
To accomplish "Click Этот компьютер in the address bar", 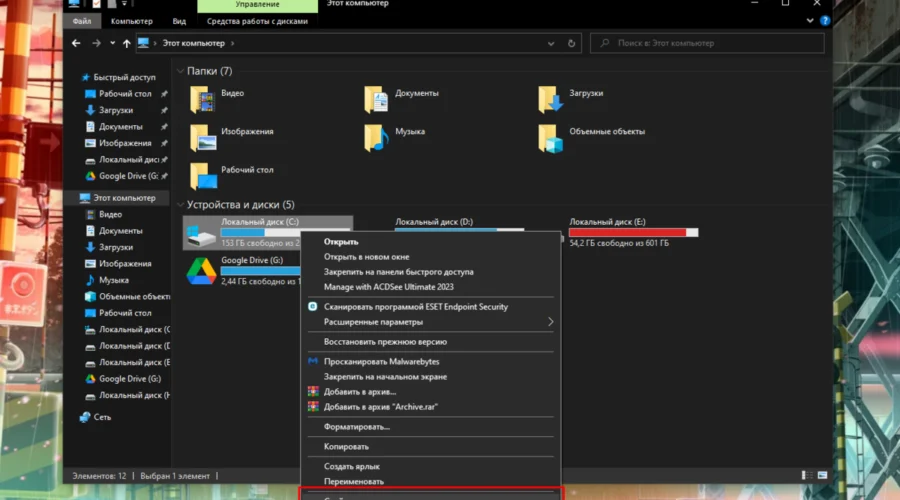I will pyautogui.click(x=193, y=43).
